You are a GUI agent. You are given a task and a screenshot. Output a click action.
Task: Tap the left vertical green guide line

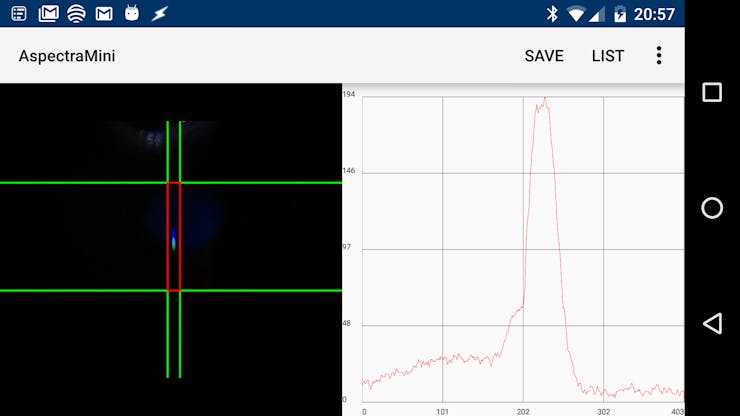point(168,249)
